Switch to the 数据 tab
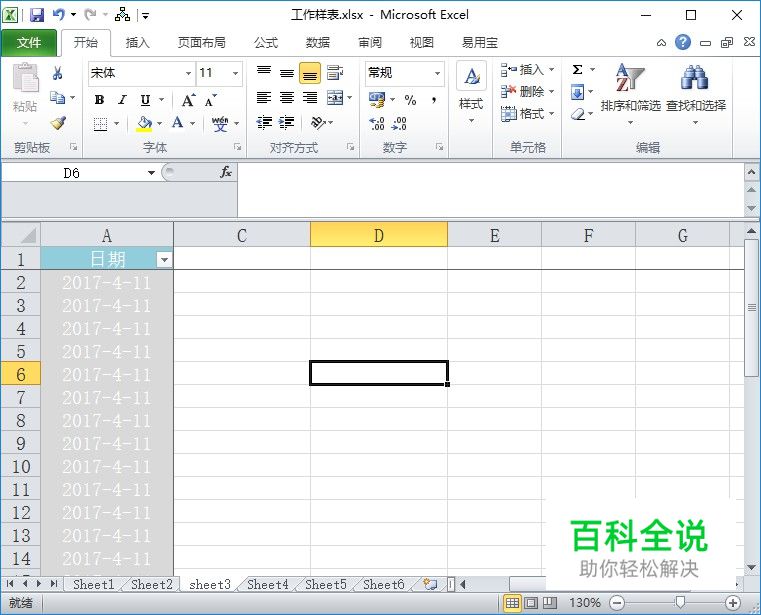The height and width of the screenshot is (615, 761). pyautogui.click(x=318, y=43)
